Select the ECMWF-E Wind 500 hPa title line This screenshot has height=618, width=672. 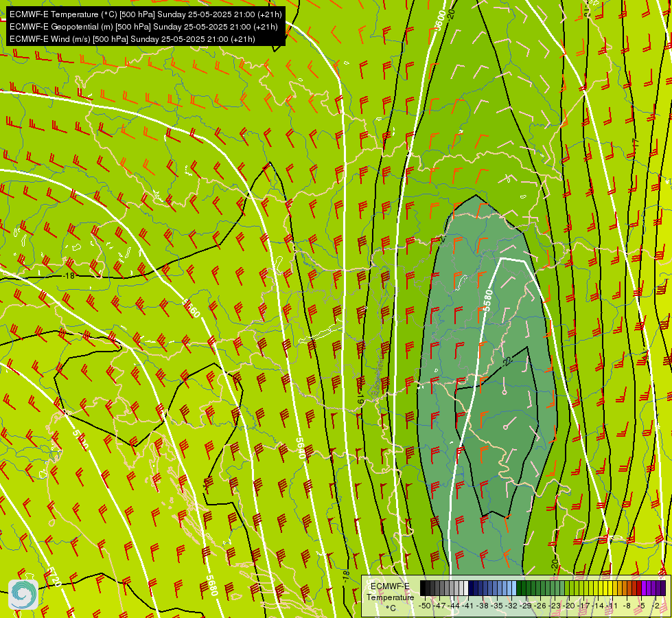(x=132, y=39)
